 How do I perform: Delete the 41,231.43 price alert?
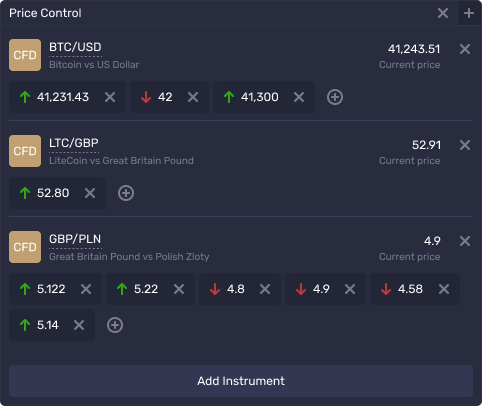[x=110, y=97]
